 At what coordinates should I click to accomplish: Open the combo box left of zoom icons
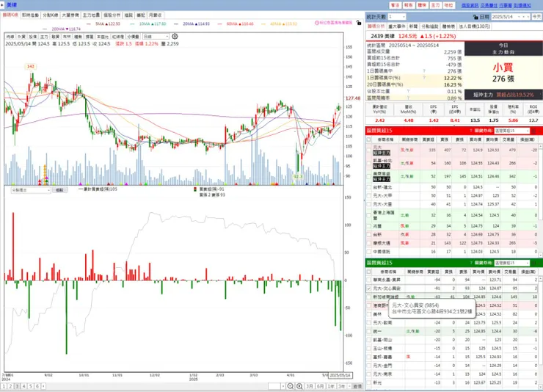(277, 386)
